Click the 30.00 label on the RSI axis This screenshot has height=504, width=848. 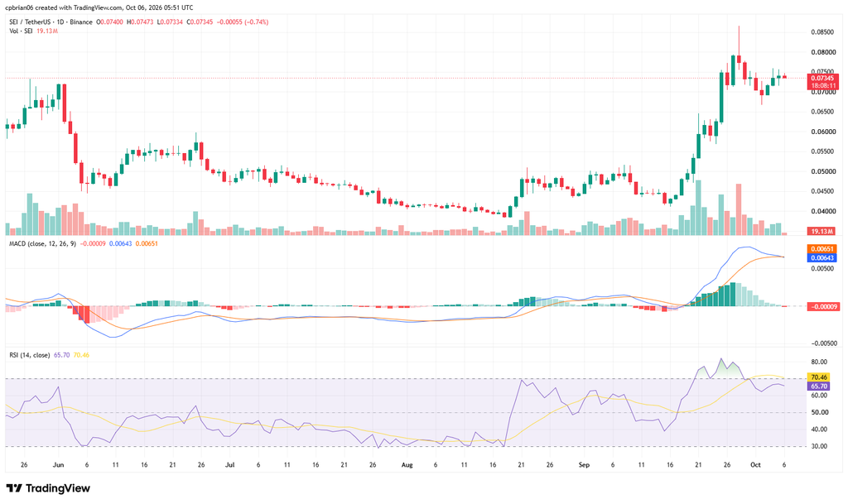[819, 446]
